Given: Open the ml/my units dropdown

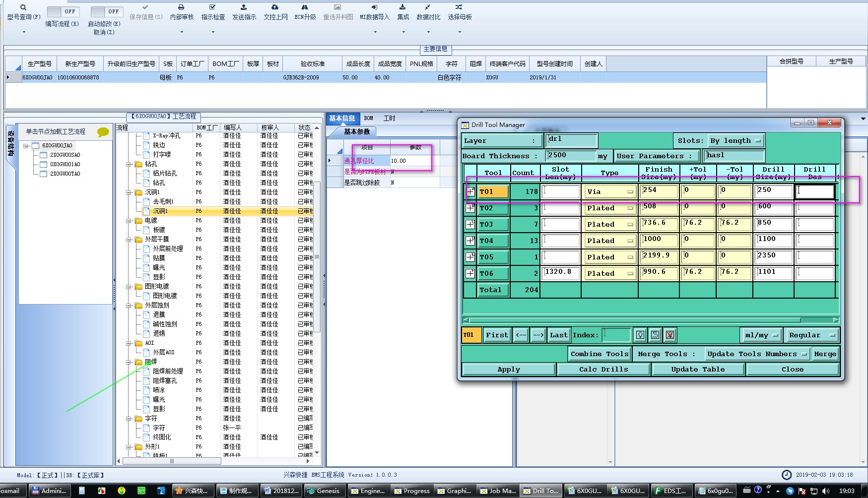Looking at the screenshot, I should (761, 335).
